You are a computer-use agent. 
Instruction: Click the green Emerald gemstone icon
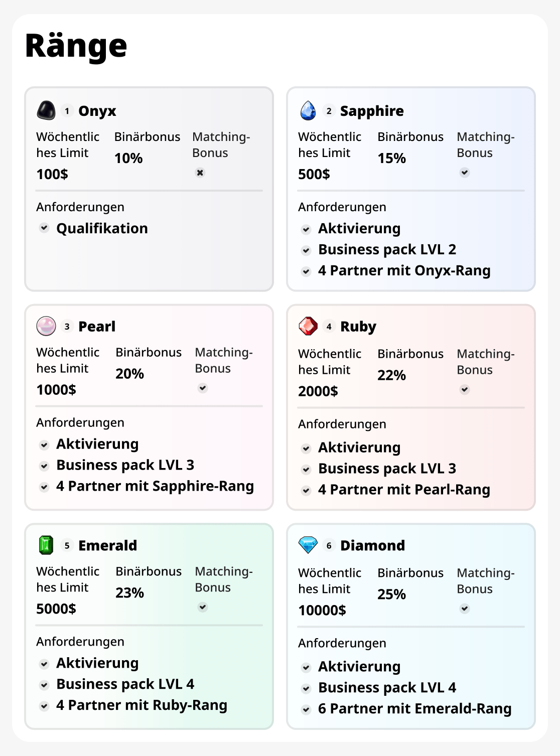click(46, 545)
